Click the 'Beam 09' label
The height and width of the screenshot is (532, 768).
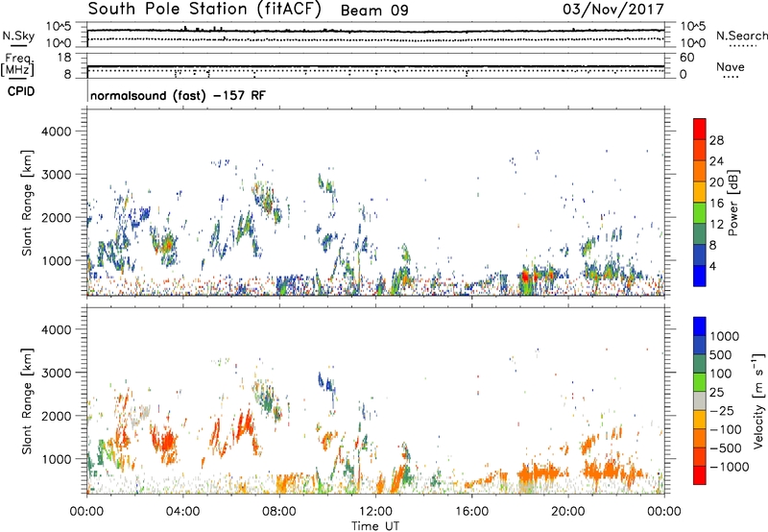click(374, 11)
